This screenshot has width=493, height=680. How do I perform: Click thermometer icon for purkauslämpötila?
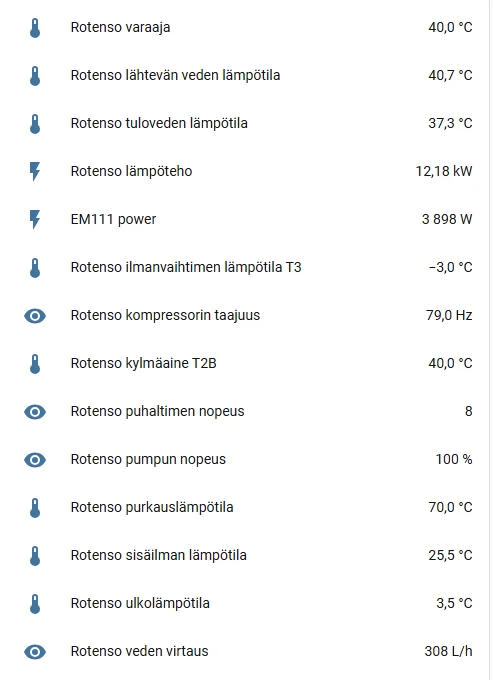click(35, 508)
